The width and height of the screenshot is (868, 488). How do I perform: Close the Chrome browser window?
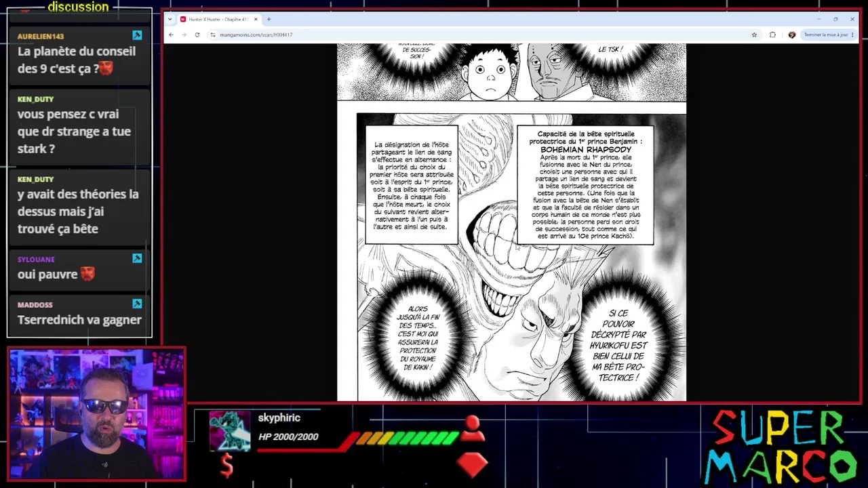tap(852, 19)
